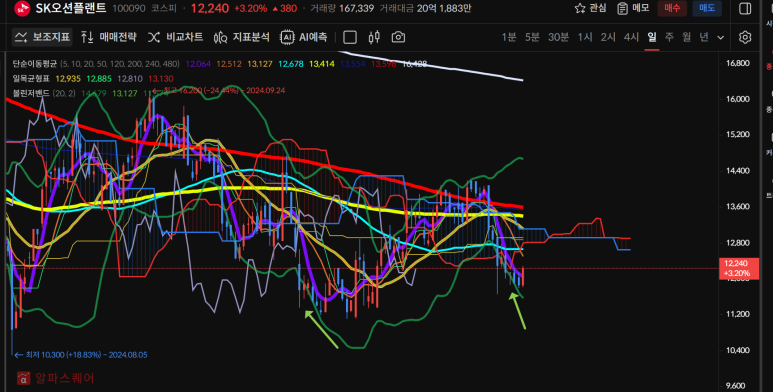Open 볼린저밴드 indicator legend

tap(31, 93)
